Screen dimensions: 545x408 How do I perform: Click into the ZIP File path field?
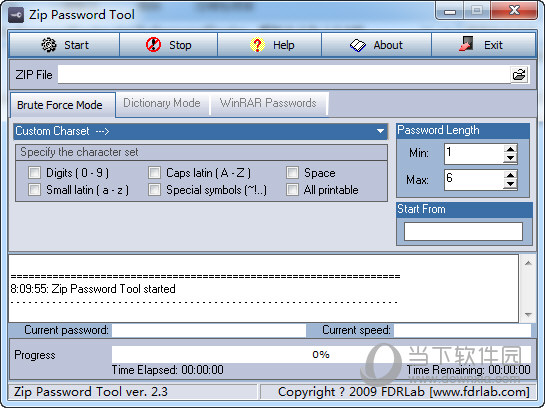(284, 74)
